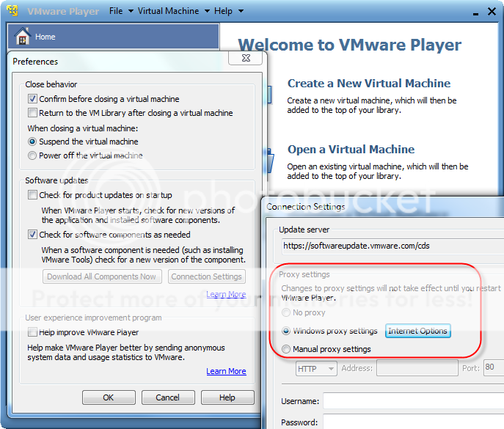The image size is (504, 429).
Task: Close the Preferences dialog with X
Action: pyautogui.click(x=246, y=58)
